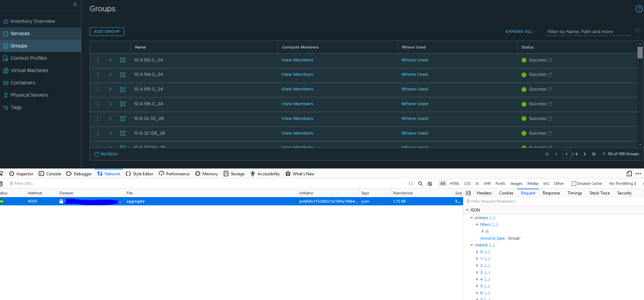Expand group row 10.6.32.128_28
Image resolution: width=644 pixels, height=300 pixels.
(x=110, y=133)
